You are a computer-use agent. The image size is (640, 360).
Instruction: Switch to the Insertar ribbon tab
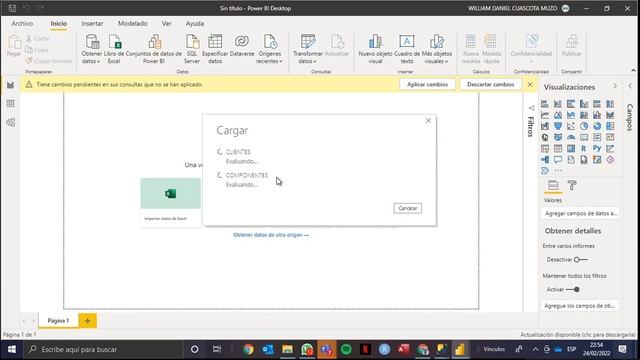(x=92, y=24)
